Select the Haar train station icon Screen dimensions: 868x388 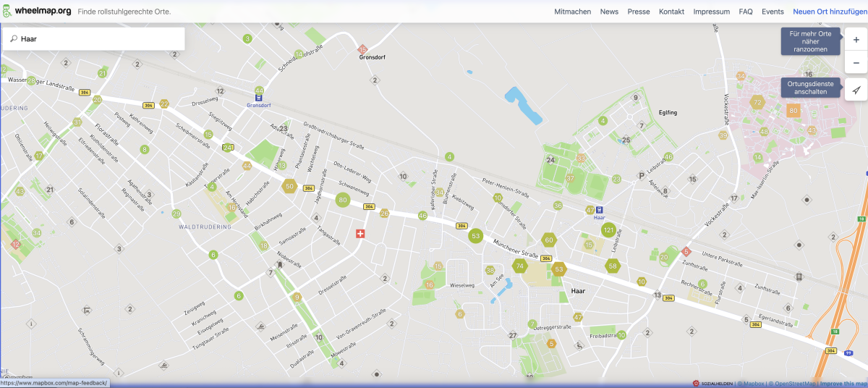599,210
